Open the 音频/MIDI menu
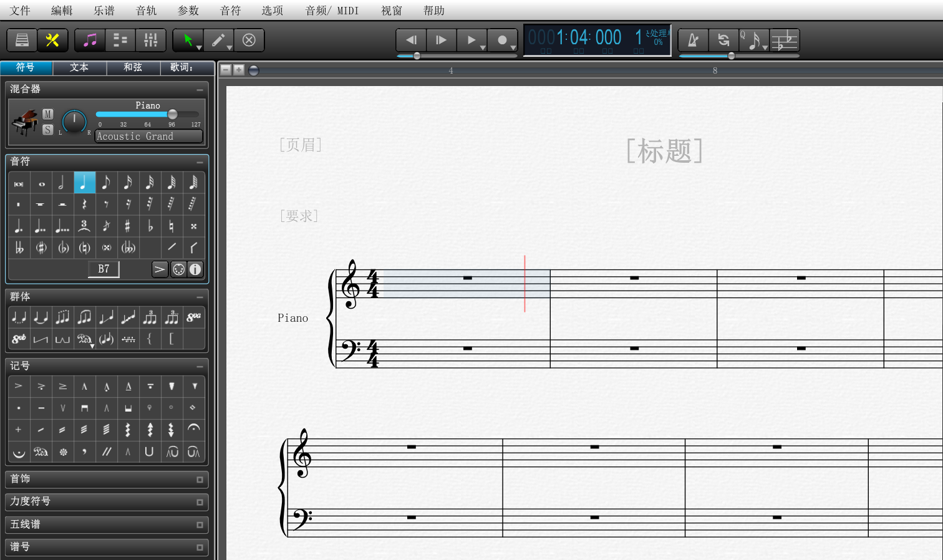This screenshot has height=560, width=943. [x=332, y=11]
